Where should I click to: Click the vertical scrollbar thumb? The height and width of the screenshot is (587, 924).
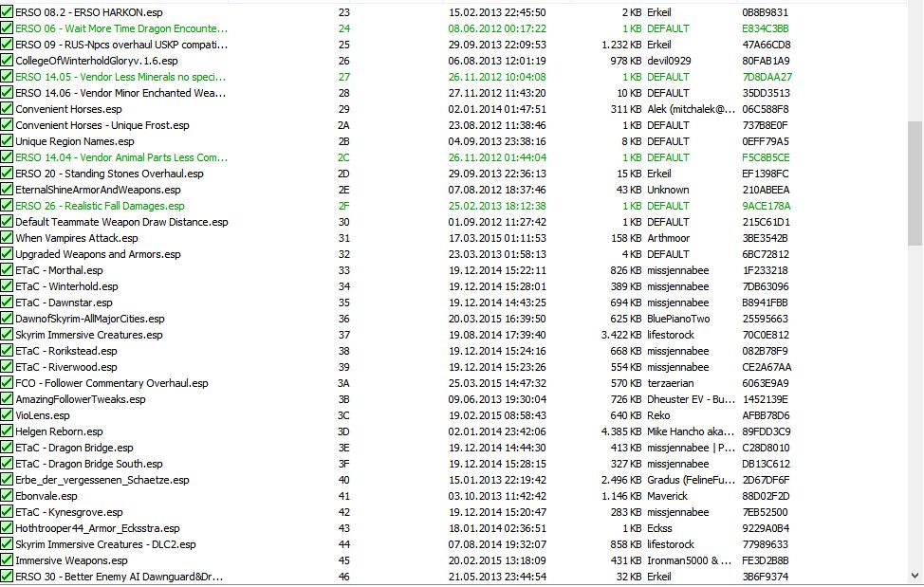[x=915, y=184]
